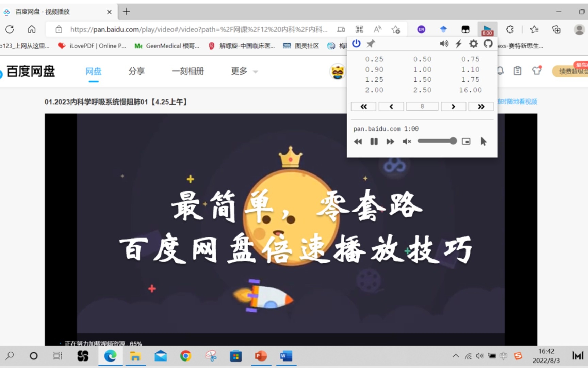Open the 图灵社区 bookmark
This screenshot has width=588, height=368.
pos(301,46)
